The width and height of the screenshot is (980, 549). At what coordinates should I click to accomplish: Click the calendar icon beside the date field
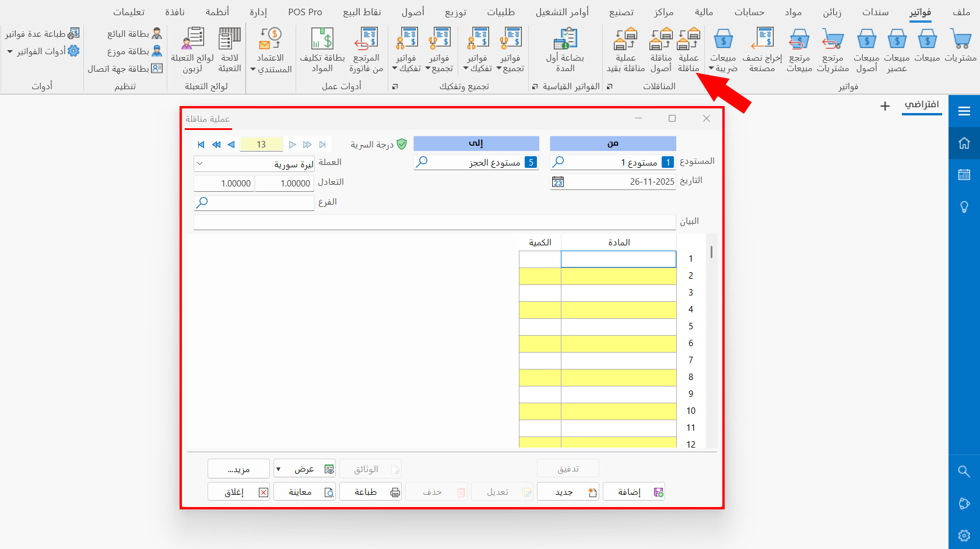(558, 182)
